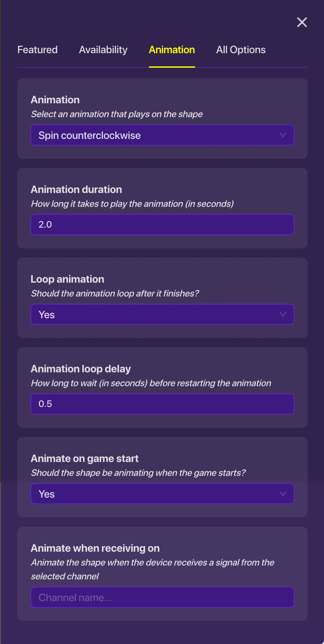Click the Animation loop delay heading
This screenshot has width=324, height=644.
click(80, 369)
